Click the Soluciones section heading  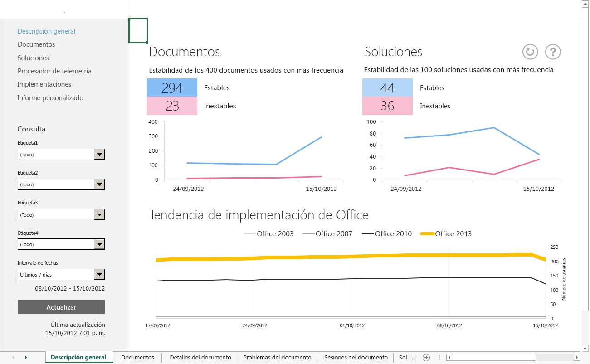coord(393,52)
